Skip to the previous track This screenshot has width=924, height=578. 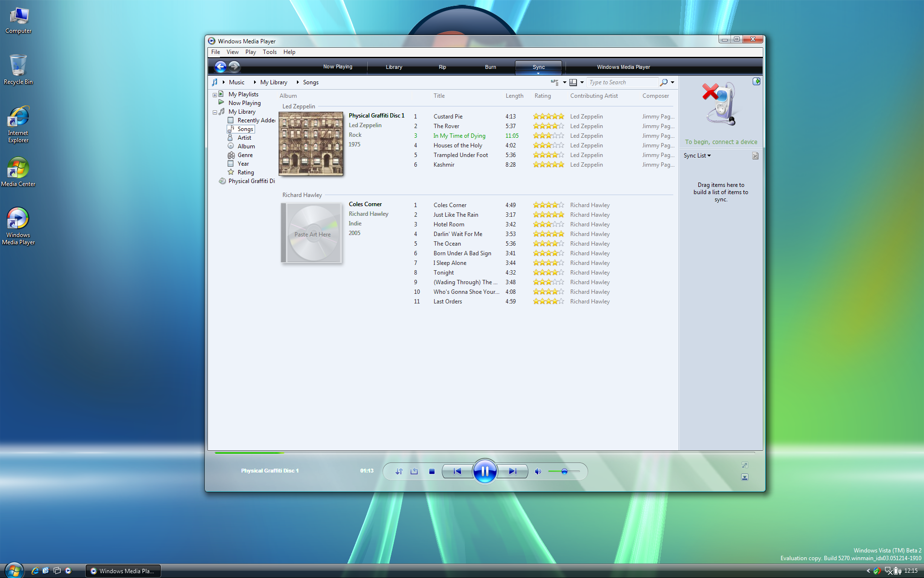click(x=457, y=471)
